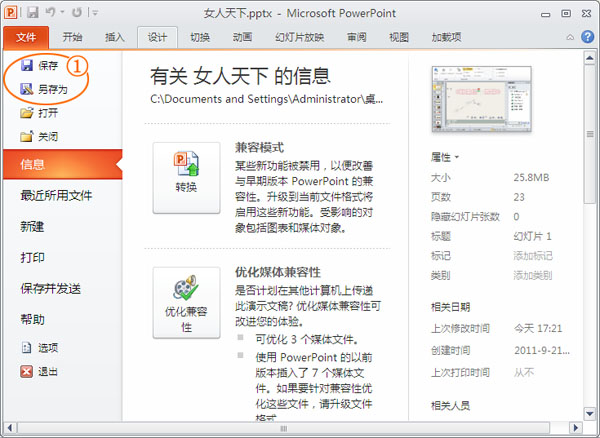This screenshot has height=438, width=600.
Task: Open the undo history dropdown arrow
Action: click(62, 13)
